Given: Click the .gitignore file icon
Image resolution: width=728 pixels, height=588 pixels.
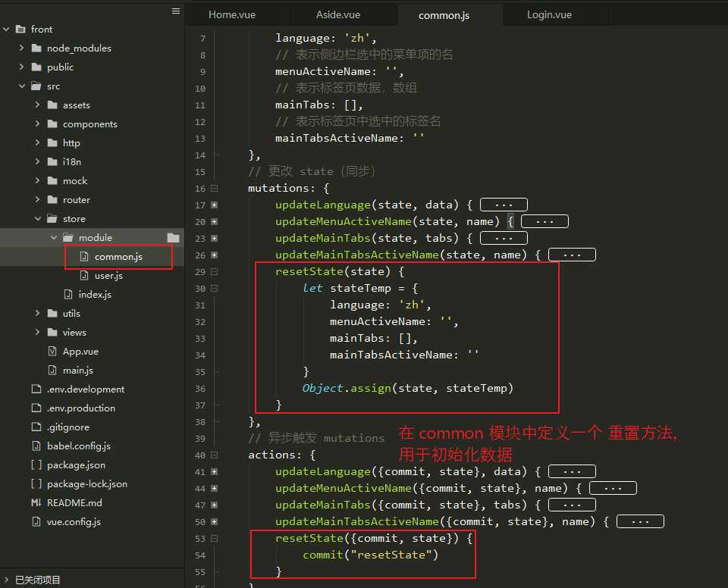Looking at the screenshot, I should pyautogui.click(x=36, y=427).
